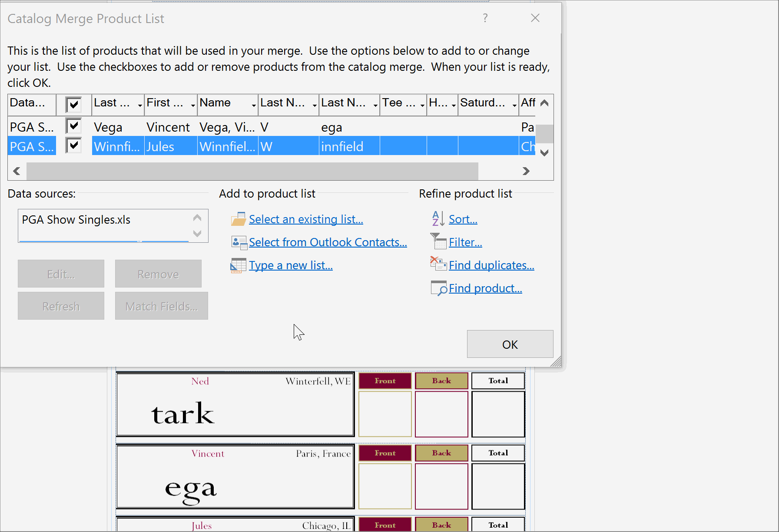The height and width of the screenshot is (532, 779).
Task: Confirm the list with OK button
Action: (x=510, y=344)
